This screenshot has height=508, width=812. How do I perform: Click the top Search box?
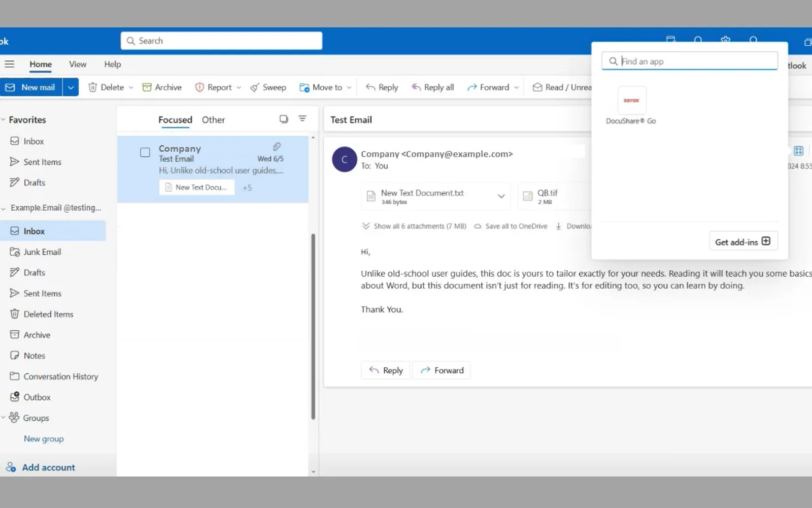221,41
